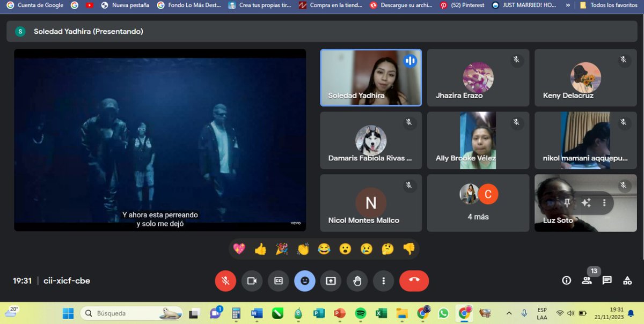This screenshot has height=324, width=644.
Task: Click the presented video from Soledad Yadhira
Action: tap(160, 141)
